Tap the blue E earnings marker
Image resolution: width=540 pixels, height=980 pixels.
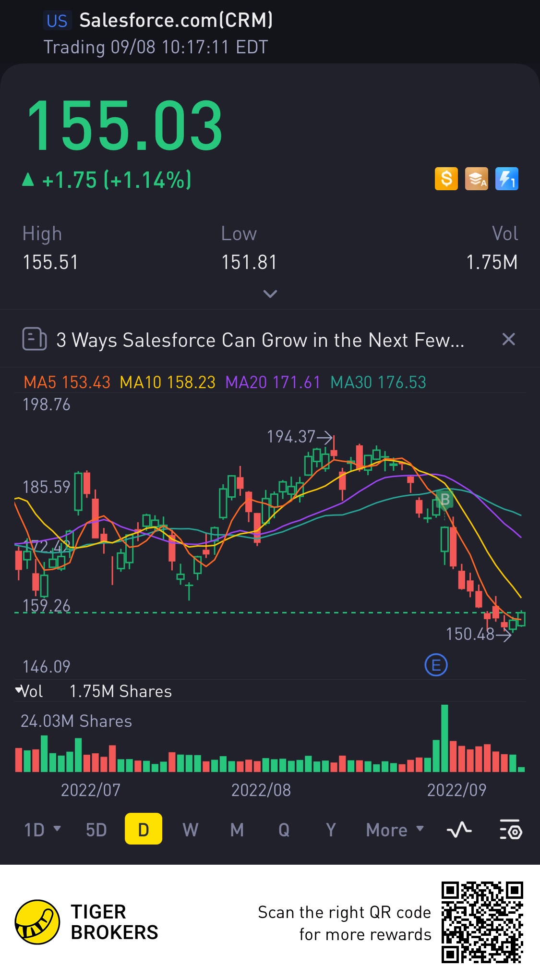pyautogui.click(x=436, y=665)
